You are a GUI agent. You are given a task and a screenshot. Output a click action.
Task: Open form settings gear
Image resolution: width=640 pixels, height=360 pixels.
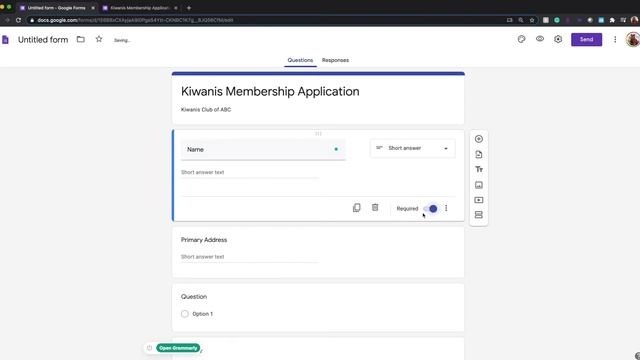pyautogui.click(x=558, y=39)
